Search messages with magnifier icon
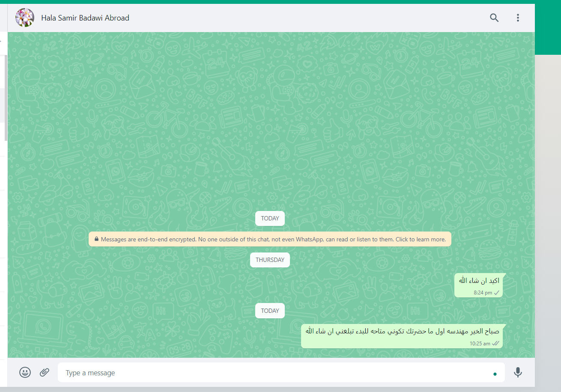Viewport: 561px width, 392px height. tap(494, 18)
